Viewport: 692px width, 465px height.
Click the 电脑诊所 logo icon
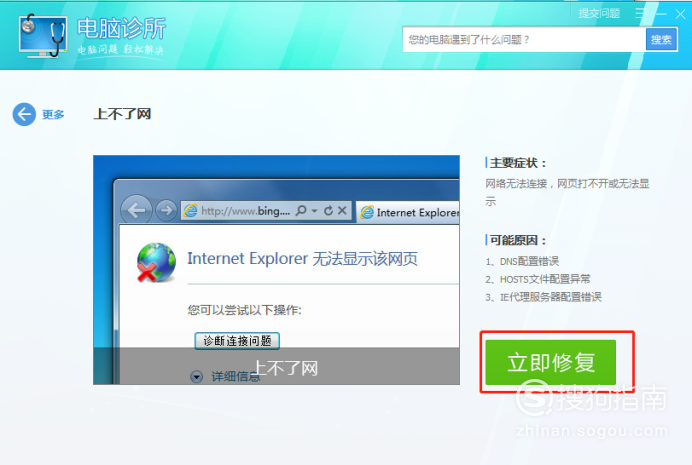coord(43,36)
